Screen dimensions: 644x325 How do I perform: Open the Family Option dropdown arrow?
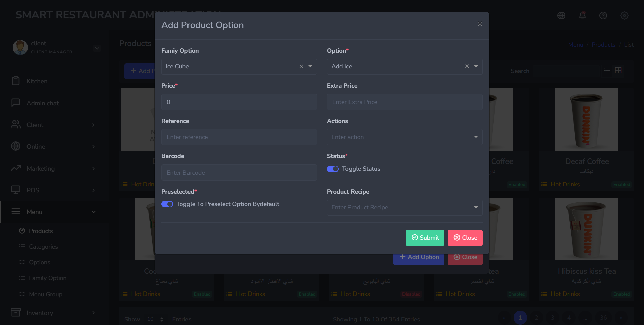[x=310, y=66]
